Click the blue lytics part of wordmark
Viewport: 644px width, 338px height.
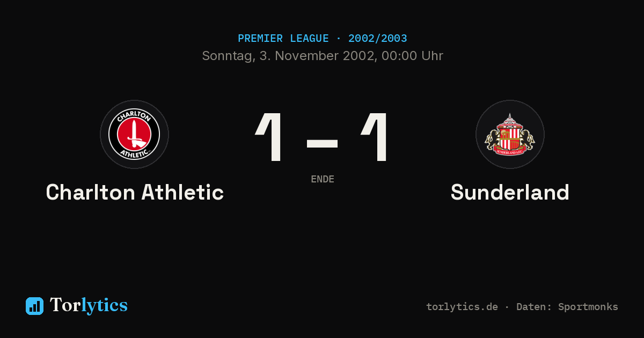tap(105, 305)
